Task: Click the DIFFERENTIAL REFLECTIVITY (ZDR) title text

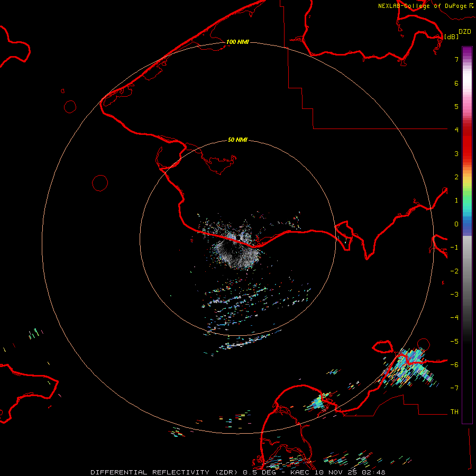Action: 164,472
